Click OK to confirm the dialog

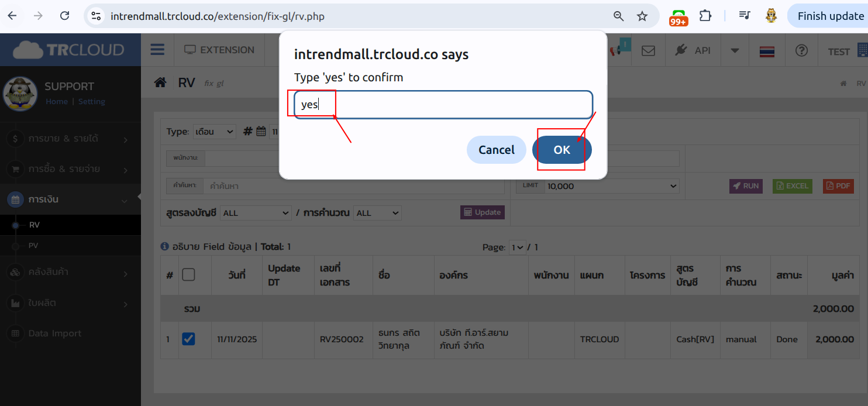point(562,150)
